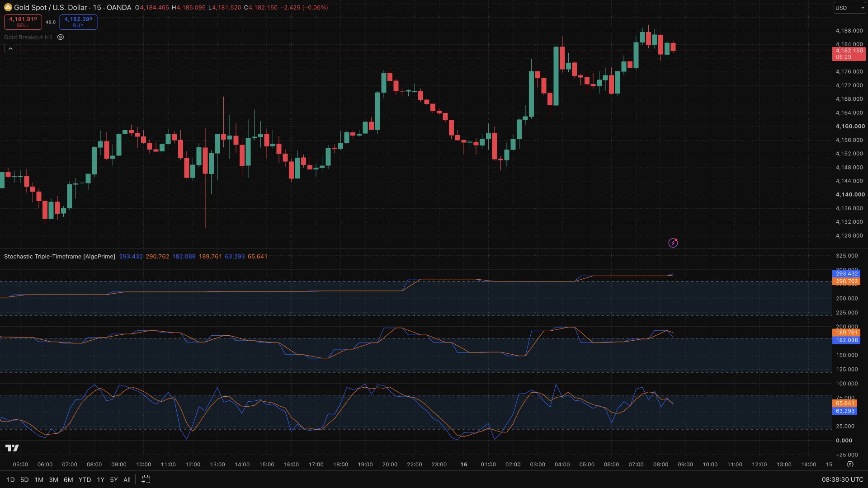Screen dimensions: 868x488
Task: Click the spread value 48.0
Action: (51, 22)
